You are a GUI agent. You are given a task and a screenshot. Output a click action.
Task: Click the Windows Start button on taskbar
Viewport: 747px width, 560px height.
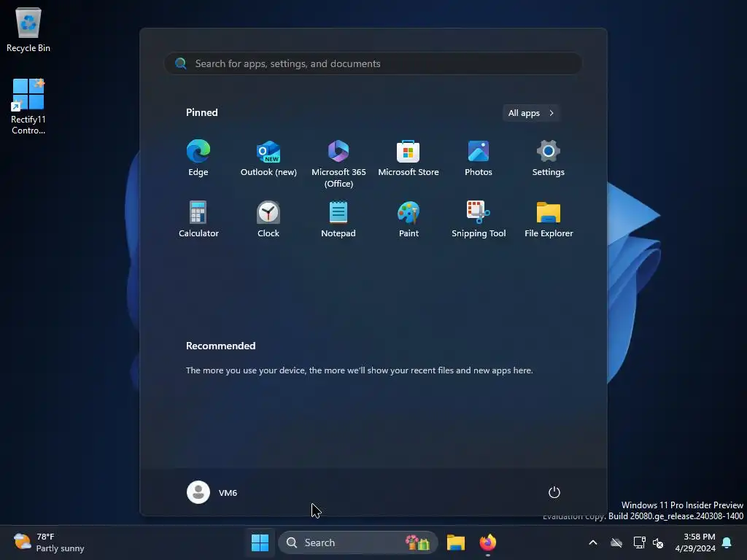[x=260, y=542]
